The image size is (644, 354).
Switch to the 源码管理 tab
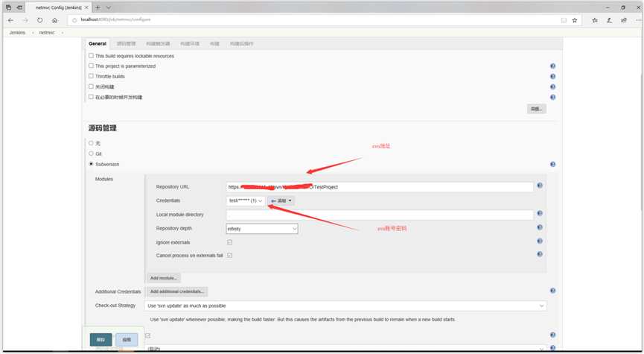click(126, 43)
